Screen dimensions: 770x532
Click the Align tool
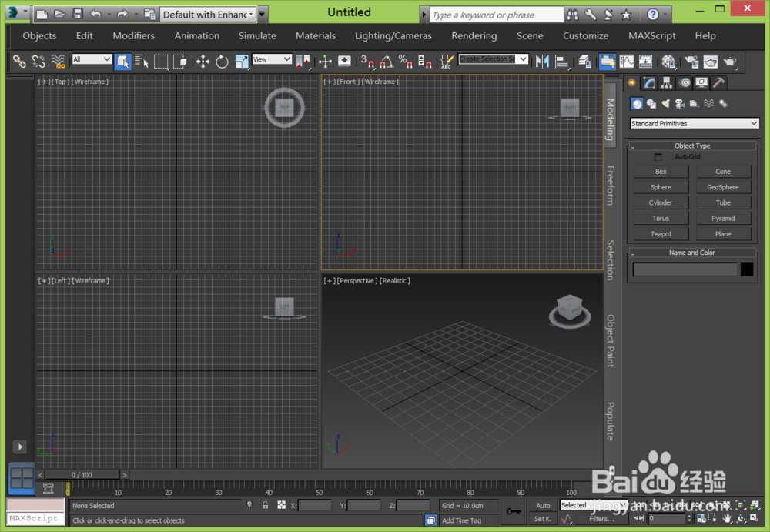pyautogui.click(x=562, y=62)
